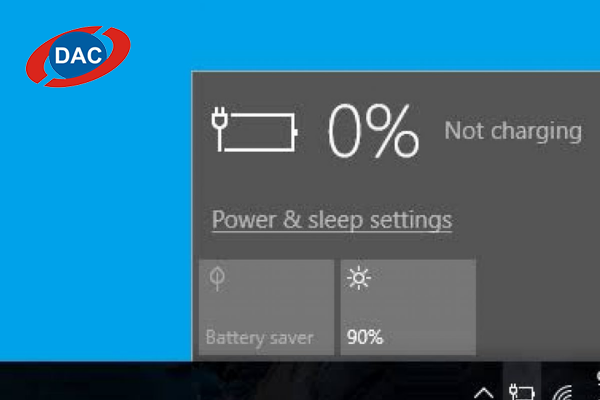Viewport: 600px width, 400px height.
Task: Click the leaf icon on Battery saver
Action: 217,278
